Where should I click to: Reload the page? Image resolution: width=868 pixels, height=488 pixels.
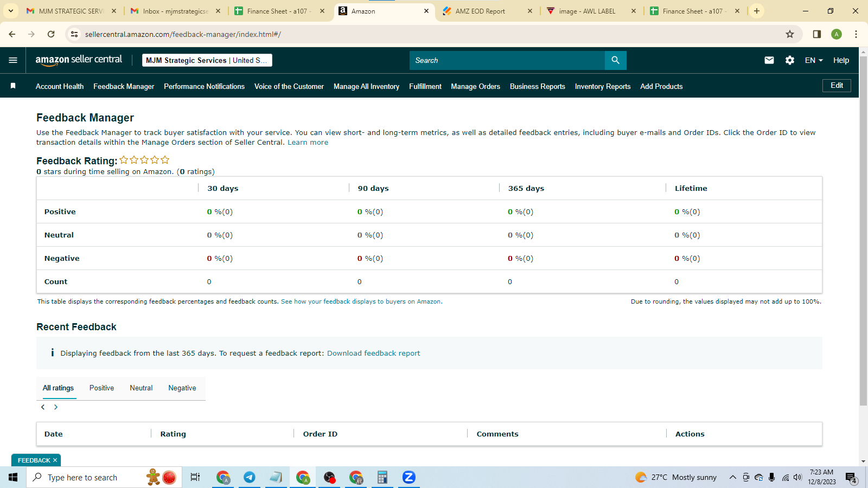[x=51, y=34]
